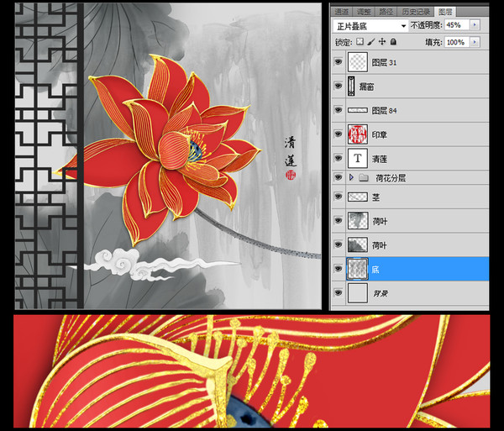Image resolution: width=504 pixels, height=431 pixels.
Task: Click the red seal stamp on canvas
Action: [x=291, y=175]
